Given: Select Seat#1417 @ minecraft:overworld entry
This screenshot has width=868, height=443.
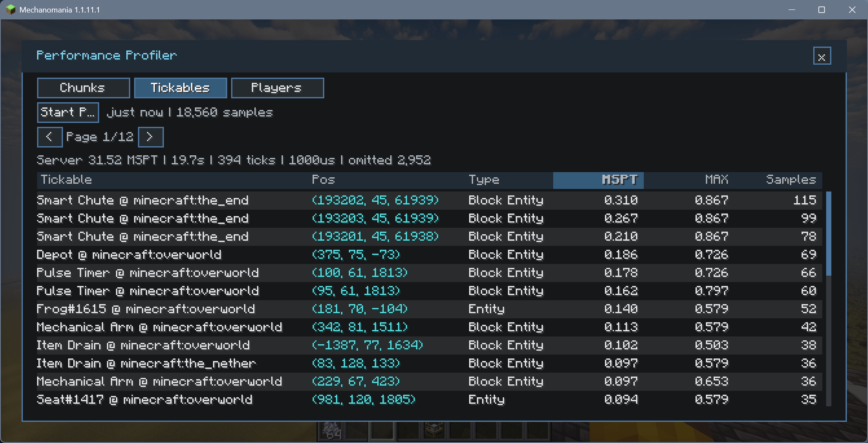Looking at the screenshot, I should click(144, 400).
